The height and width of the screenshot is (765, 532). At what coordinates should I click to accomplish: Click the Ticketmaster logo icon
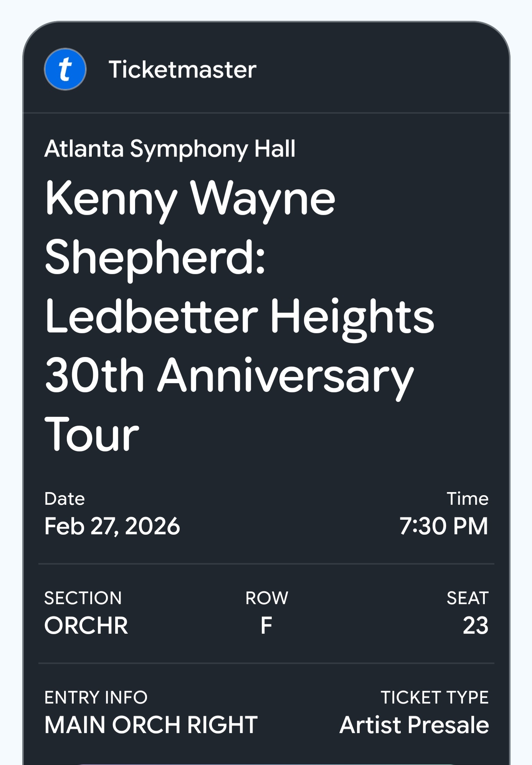[65, 70]
